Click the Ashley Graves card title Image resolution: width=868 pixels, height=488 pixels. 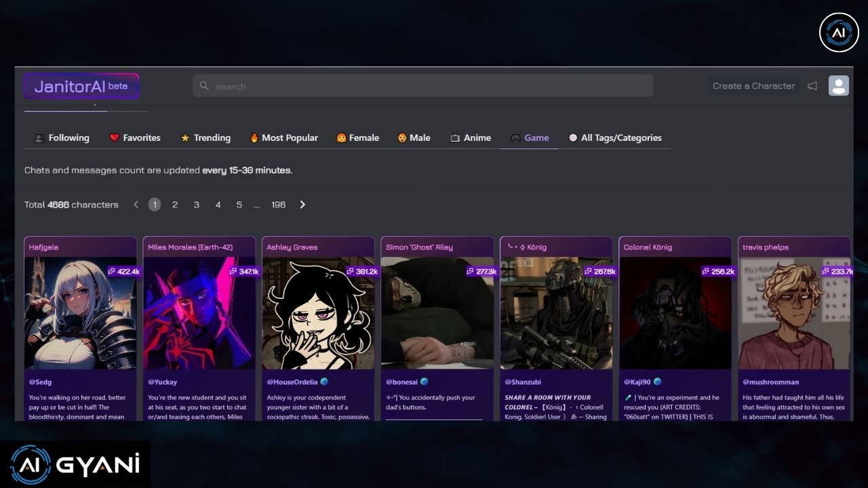292,247
